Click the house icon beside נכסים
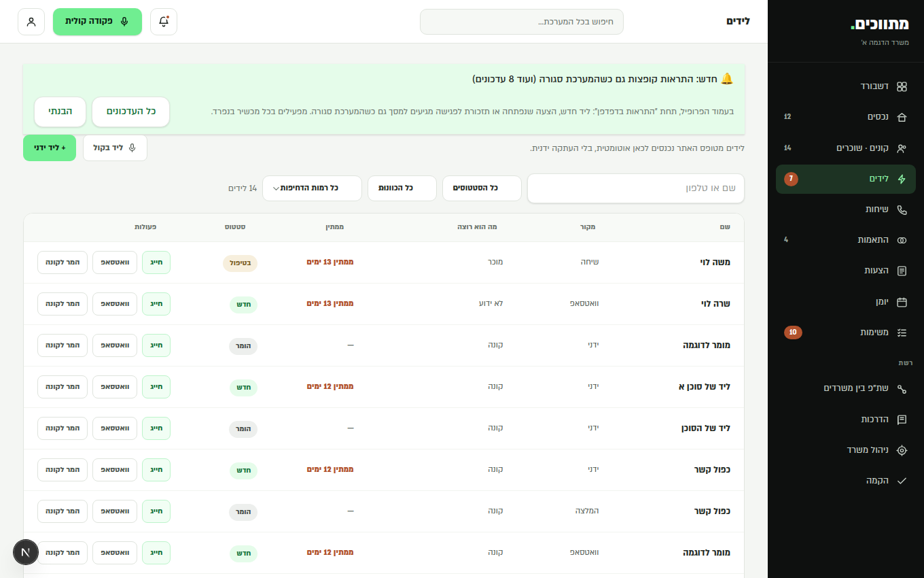The height and width of the screenshot is (578, 924). [x=902, y=117]
